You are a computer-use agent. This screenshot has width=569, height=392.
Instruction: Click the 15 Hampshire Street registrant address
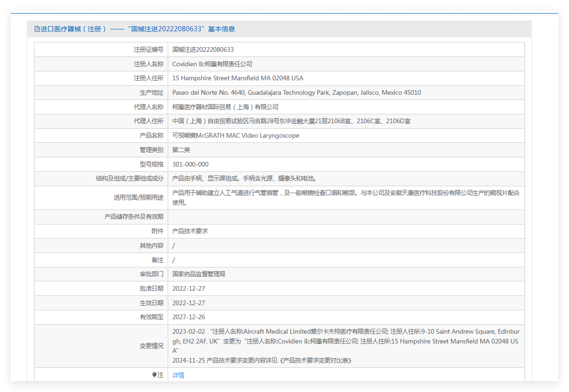click(238, 78)
